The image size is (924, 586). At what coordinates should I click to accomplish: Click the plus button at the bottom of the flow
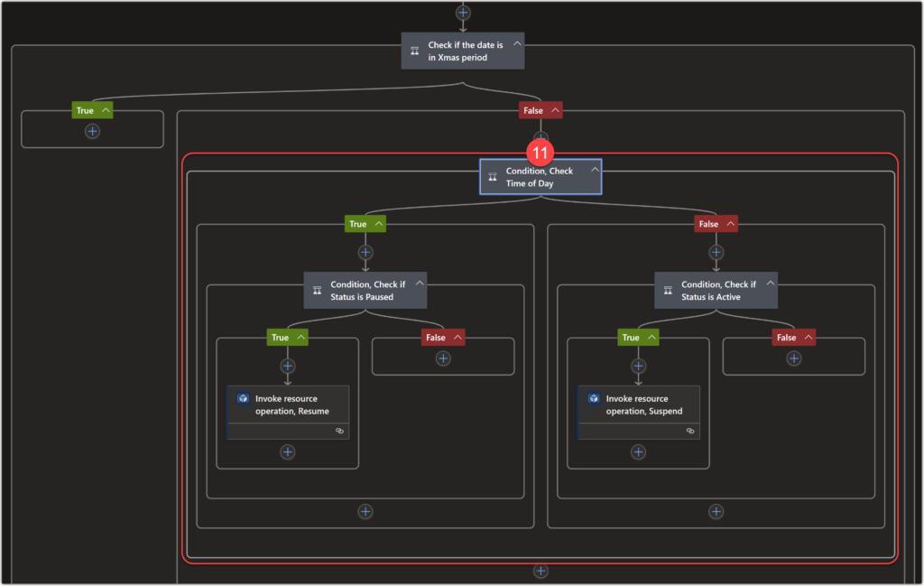click(x=541, y=570)
